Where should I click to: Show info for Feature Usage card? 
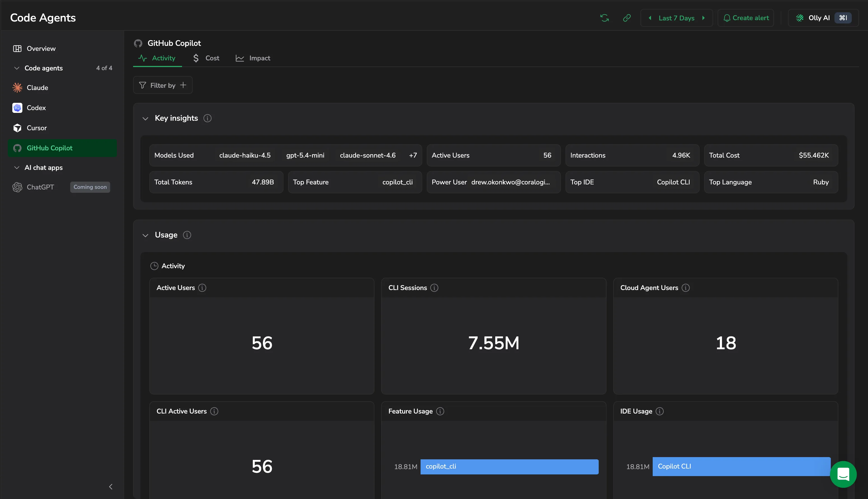[440, 411]
